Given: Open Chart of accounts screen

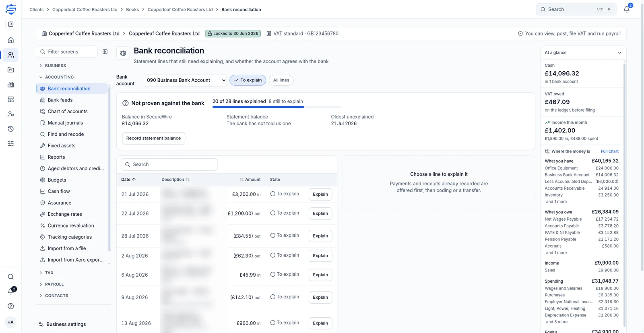Looking at the screenshot, I should pos(72,111).
